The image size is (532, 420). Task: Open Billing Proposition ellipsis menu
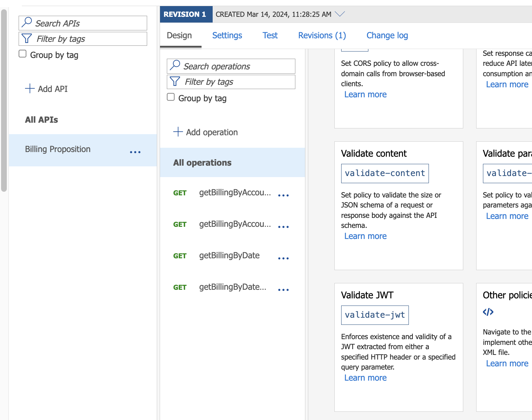tap(135, 152)
